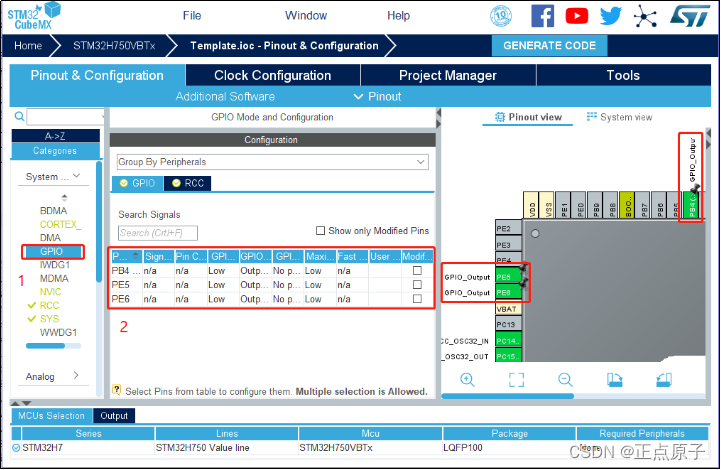Rotate the chip view clockwise
This screenshot has height=470, width=721.
tap(614, 379)
